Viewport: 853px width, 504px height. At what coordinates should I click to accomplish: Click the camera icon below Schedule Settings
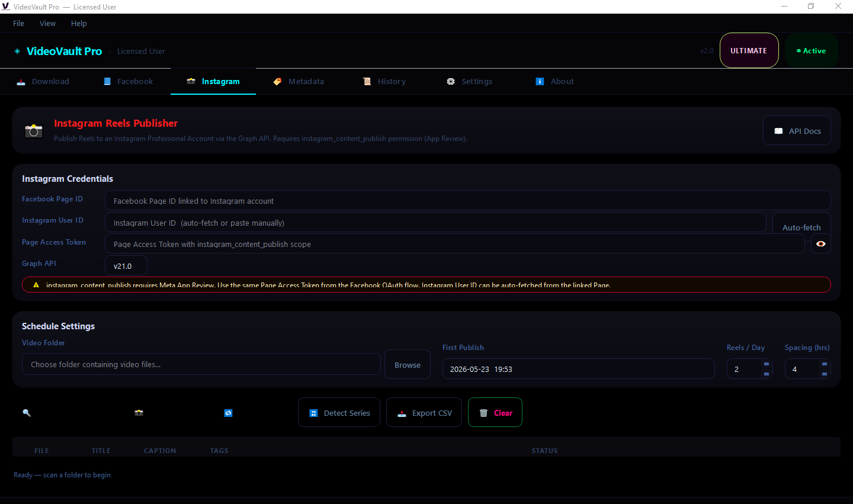click(x=139, y=413)
